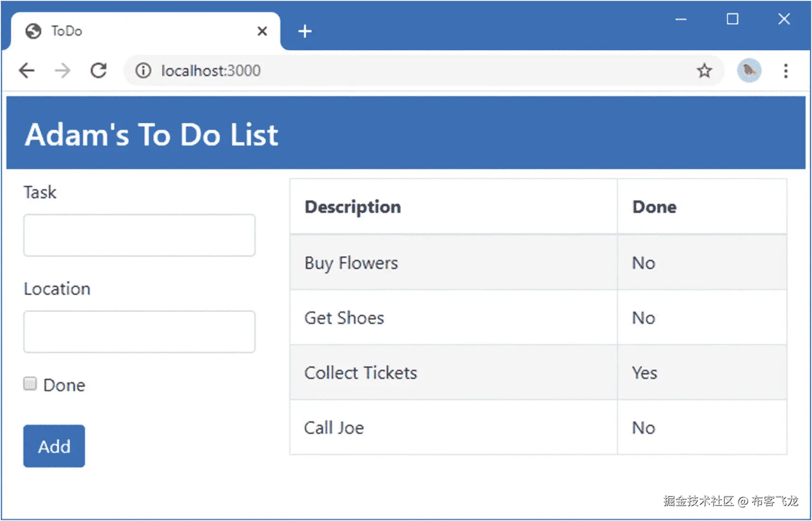This screenshot has width=812, height=521.
Task: Focus the Location text field
Action: point(139,332)
